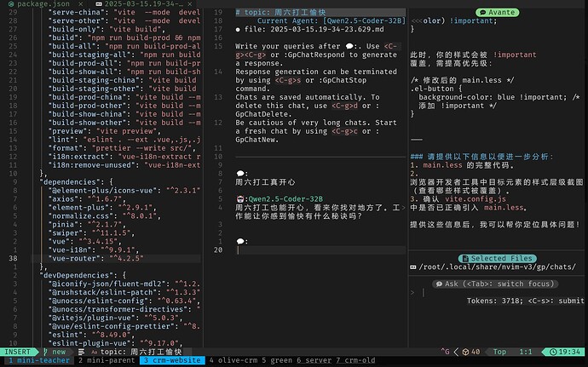Click the Top scroll position indicator

[499, 352]
